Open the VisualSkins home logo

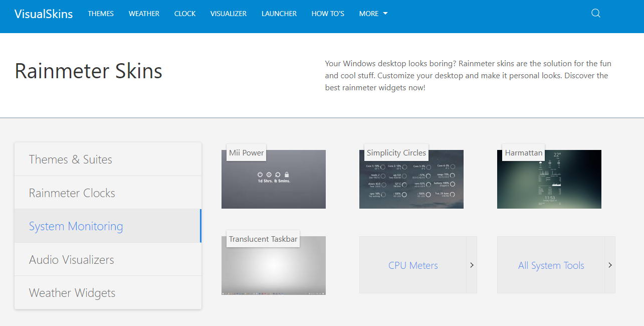(x=44, y=14)
